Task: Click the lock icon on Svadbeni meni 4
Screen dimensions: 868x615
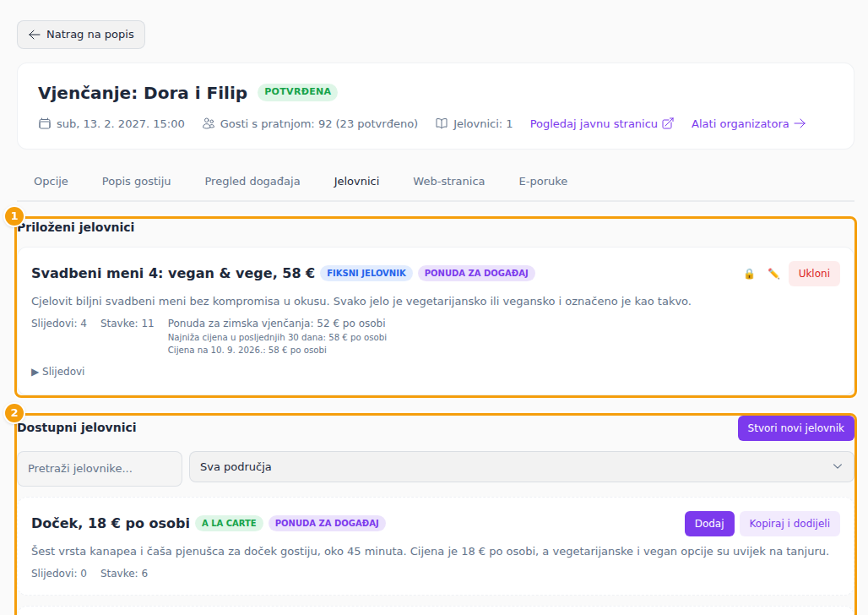Action: pos(749,274)
